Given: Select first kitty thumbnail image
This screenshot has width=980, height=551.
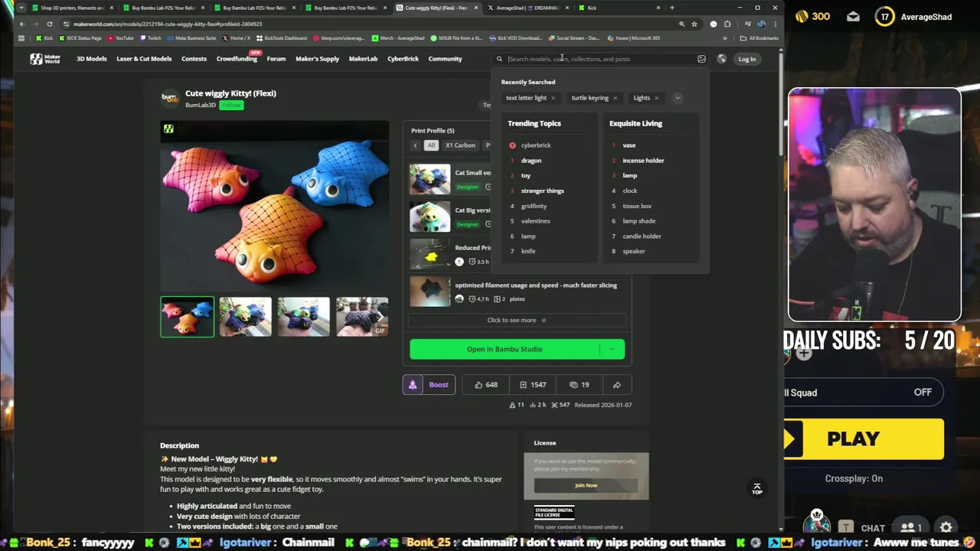Looking at the screenshot, I should pyautogui.click(x=187, y=317).
